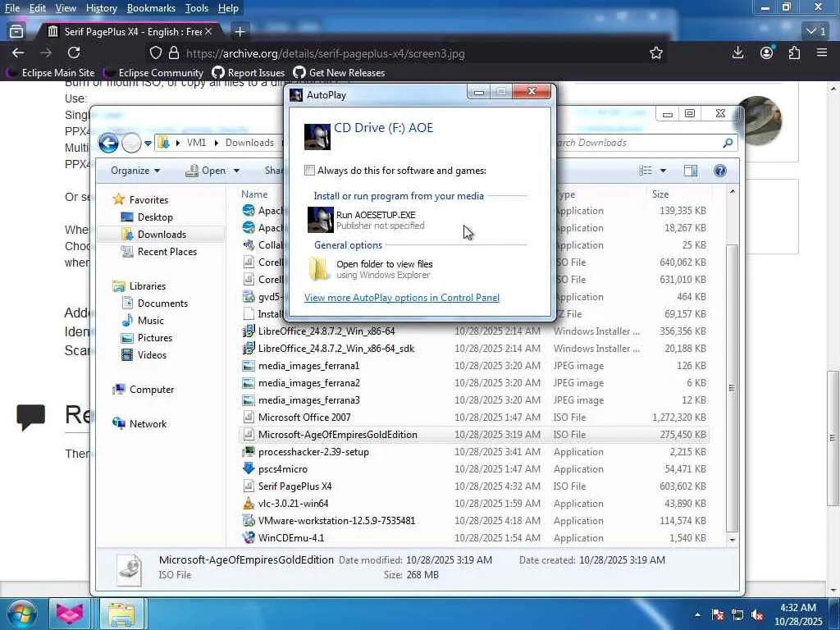Image resolution: width=840 pixels, height=630 pixels.
Task: Click in the Search Downloads field
Action: (637, 143)
